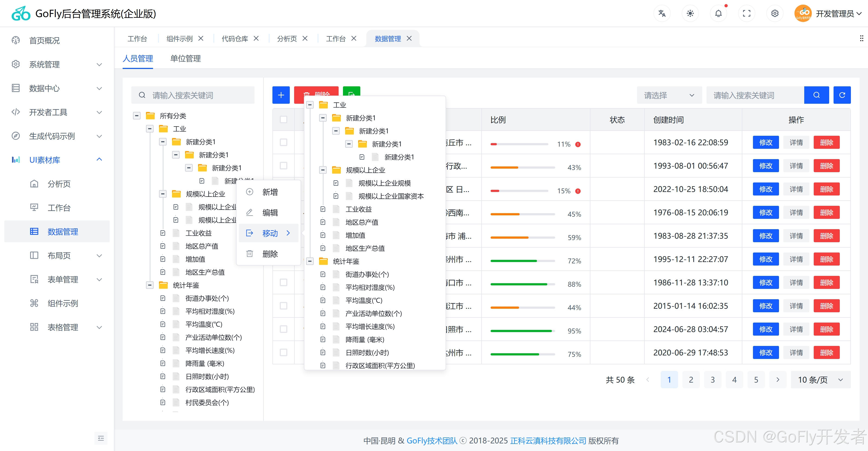Click the language translation icon in header
868x451 pixels.
[662, 14]
